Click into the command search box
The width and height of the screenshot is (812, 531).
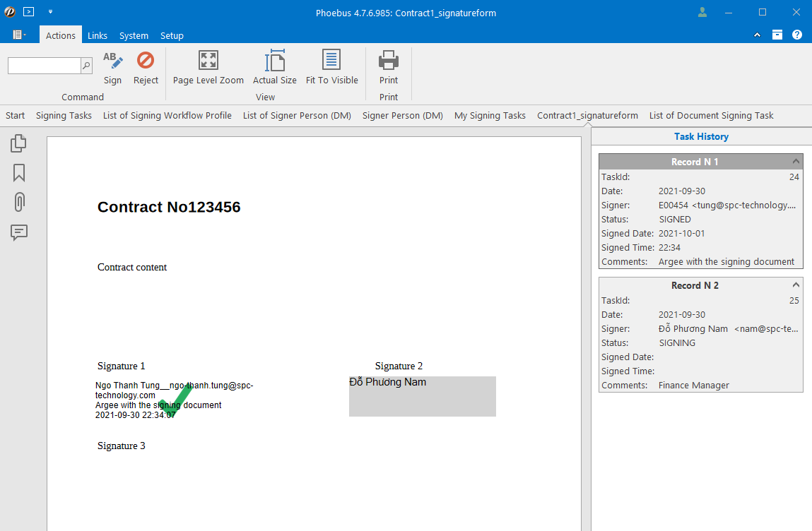point(44,66)
